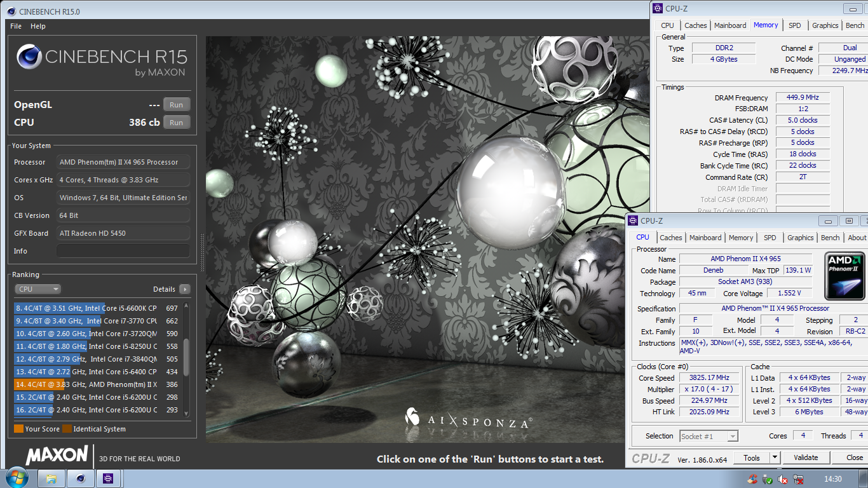This screenshot has height=488, width=868.
Task: Click the taskbar clock showing 14:30
Action: [x=833, y=479]
